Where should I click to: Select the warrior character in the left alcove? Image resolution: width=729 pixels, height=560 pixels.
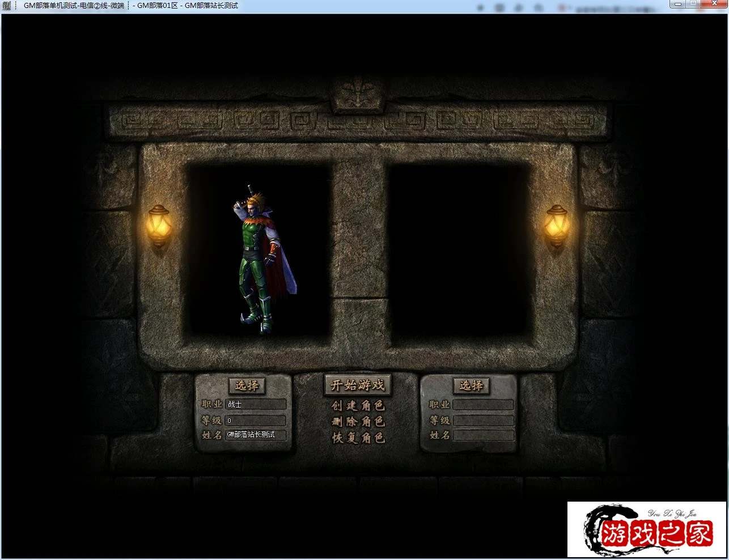[264, 258]
